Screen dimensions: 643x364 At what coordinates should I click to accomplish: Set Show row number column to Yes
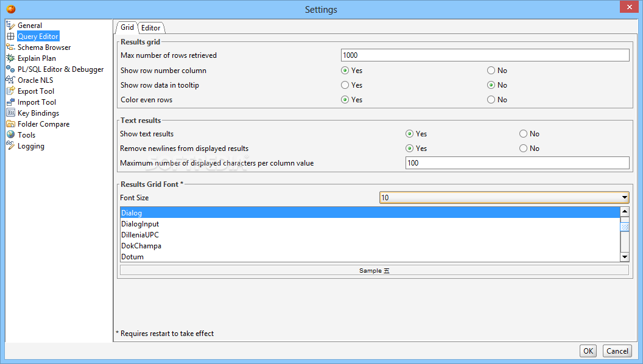[345, 71]
